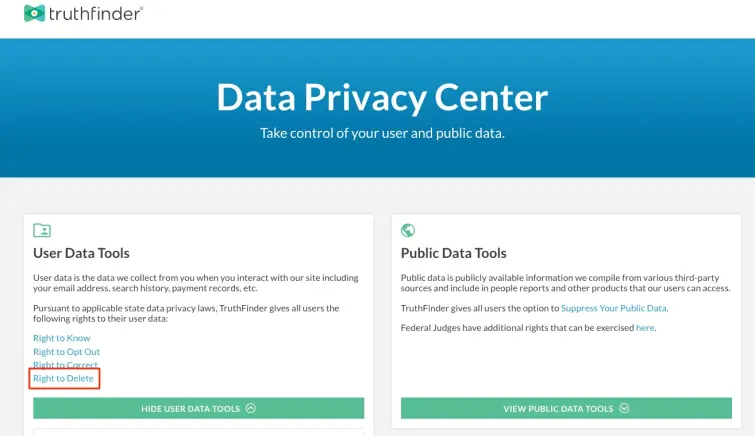The image size is (755, 436).
Task: Click the paragraph starting "Public data is publicly available"
Action: (565, 283)
